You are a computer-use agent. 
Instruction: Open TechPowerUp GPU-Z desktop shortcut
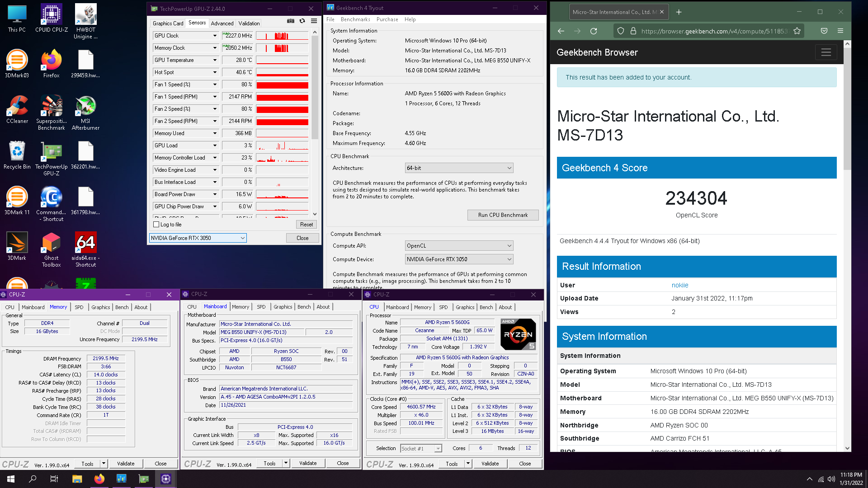(x=51, y=159)
